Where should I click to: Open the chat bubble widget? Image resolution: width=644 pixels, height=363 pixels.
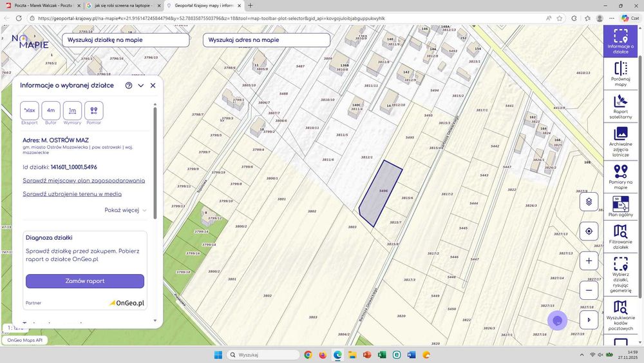(557, 320)
